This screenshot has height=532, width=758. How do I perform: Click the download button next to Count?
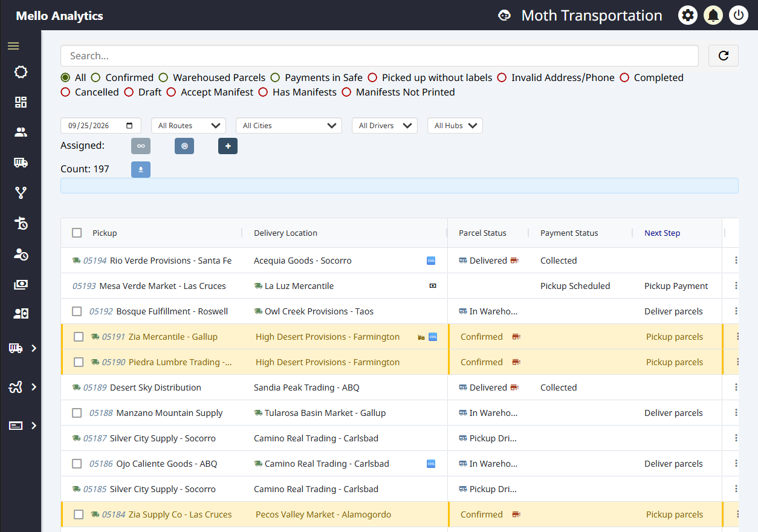pyautogui.click(x=141, y=169)
